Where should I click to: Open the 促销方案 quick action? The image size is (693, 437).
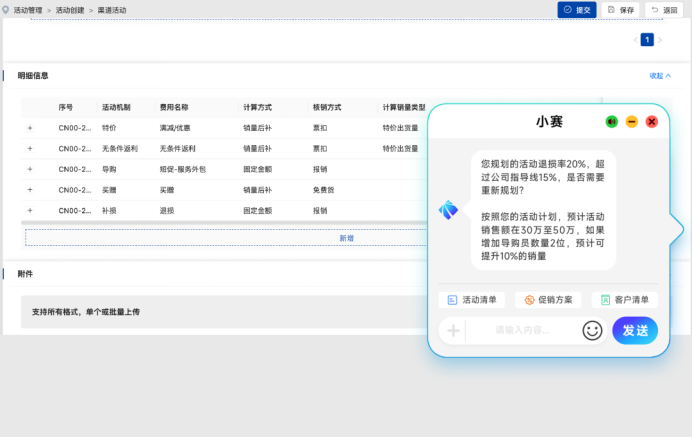[x=548, y=299]
